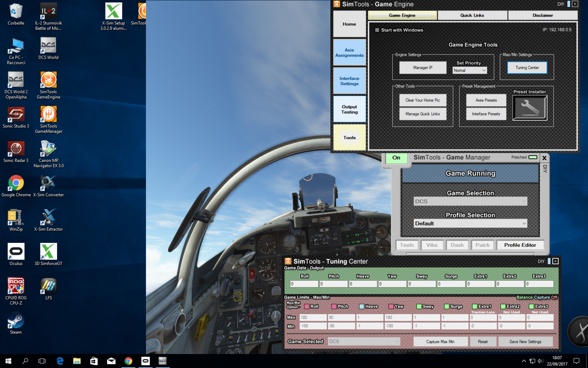This screenshot has width=588, height=368.
Task: Select Axis Assignments in the sidebar
Action: coord(349,53)
